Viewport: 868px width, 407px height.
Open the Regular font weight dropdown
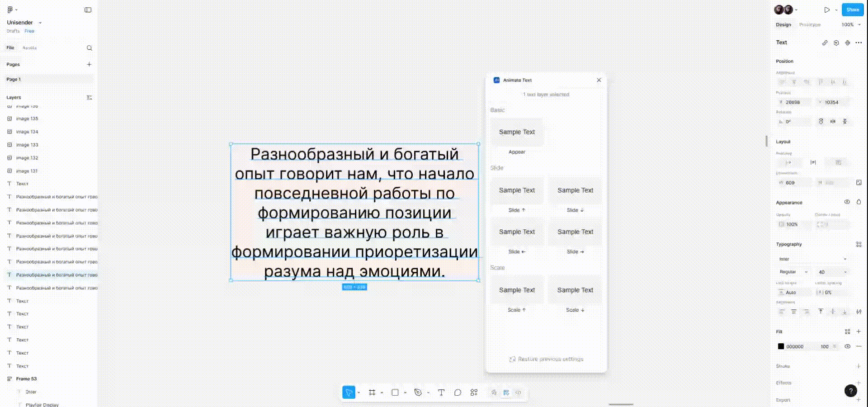tap(793, 272)
